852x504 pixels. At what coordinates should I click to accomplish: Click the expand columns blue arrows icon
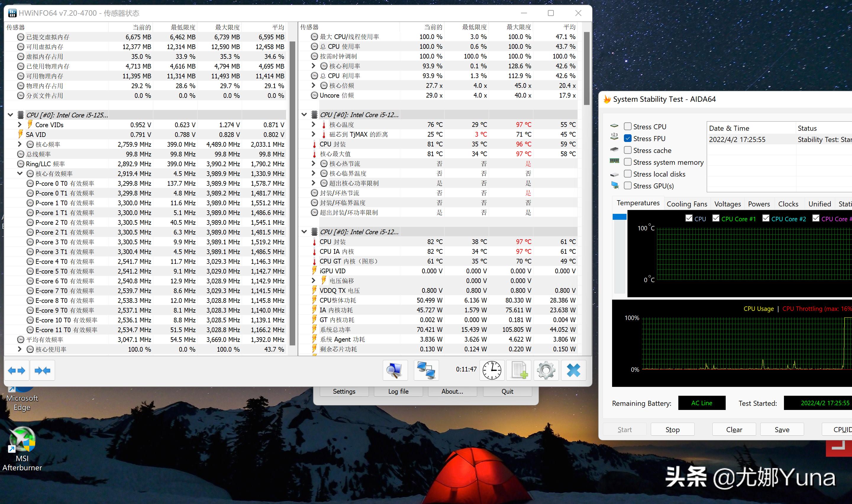17,371
